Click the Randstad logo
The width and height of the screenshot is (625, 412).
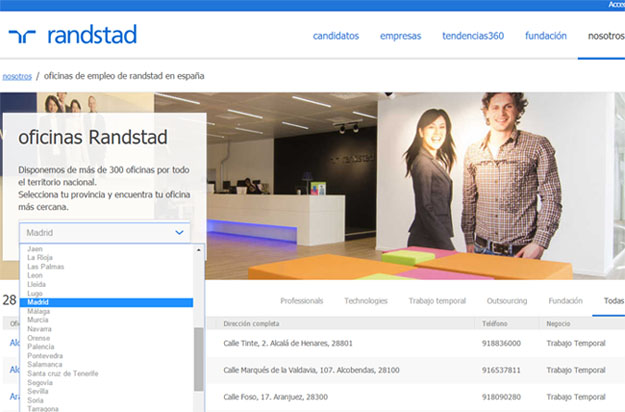point(73,35)
